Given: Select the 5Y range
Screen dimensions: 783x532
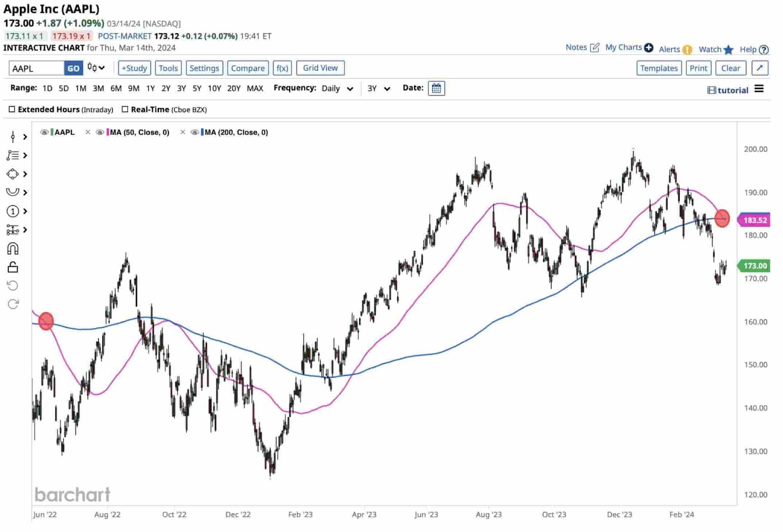Looking at the screenshot, I should coord(197,89).
